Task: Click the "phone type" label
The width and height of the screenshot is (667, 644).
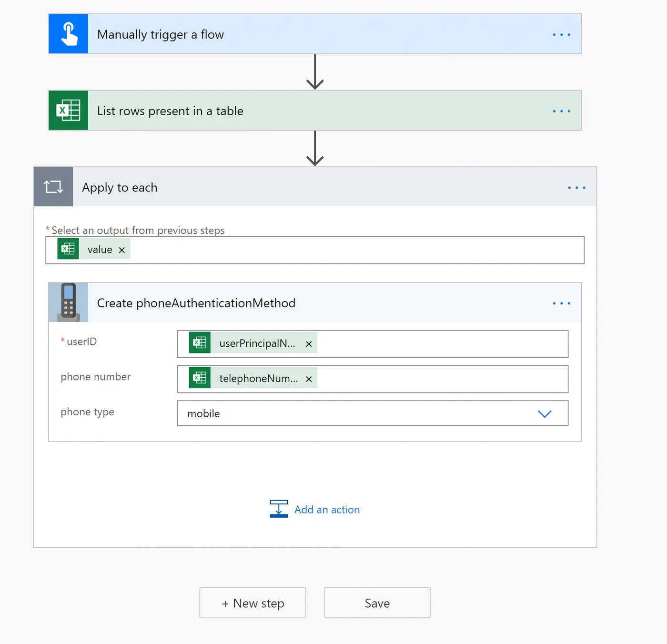Action: click(x=87, y=412)
